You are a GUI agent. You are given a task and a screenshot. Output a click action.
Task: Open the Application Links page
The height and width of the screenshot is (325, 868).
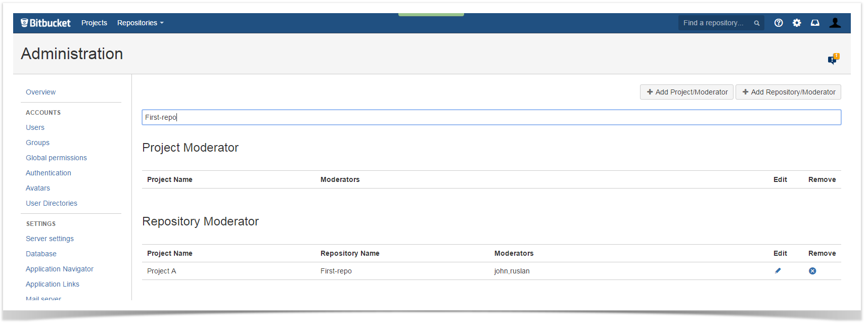(53, 284)
